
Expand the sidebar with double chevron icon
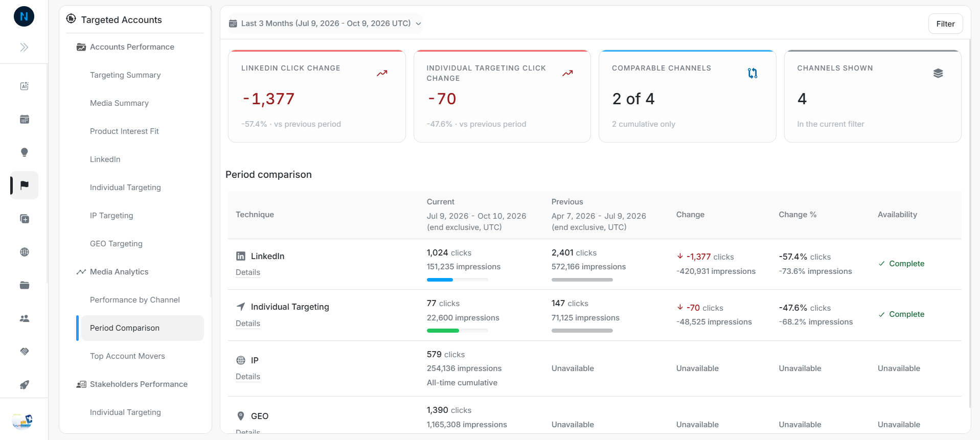(x=24, y=48)
